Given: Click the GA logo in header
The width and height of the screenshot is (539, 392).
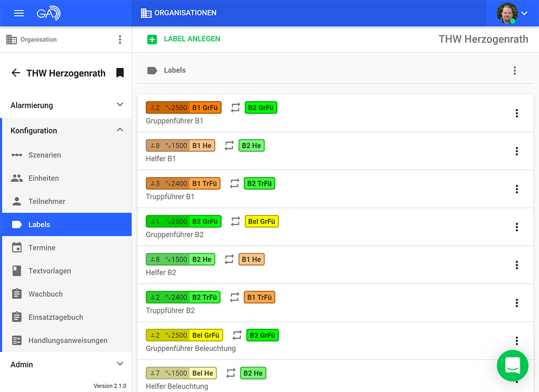Looking at the screenshot, I should tap(49, 13).
